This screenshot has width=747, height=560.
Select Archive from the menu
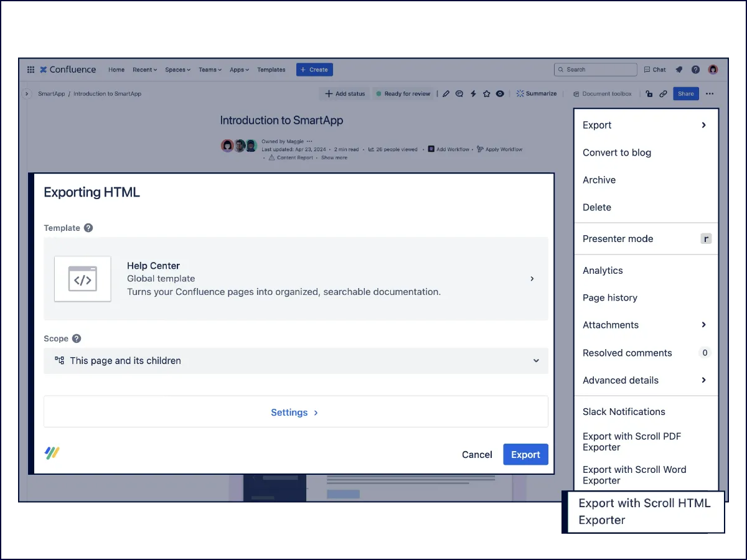[x=646, y=180]
